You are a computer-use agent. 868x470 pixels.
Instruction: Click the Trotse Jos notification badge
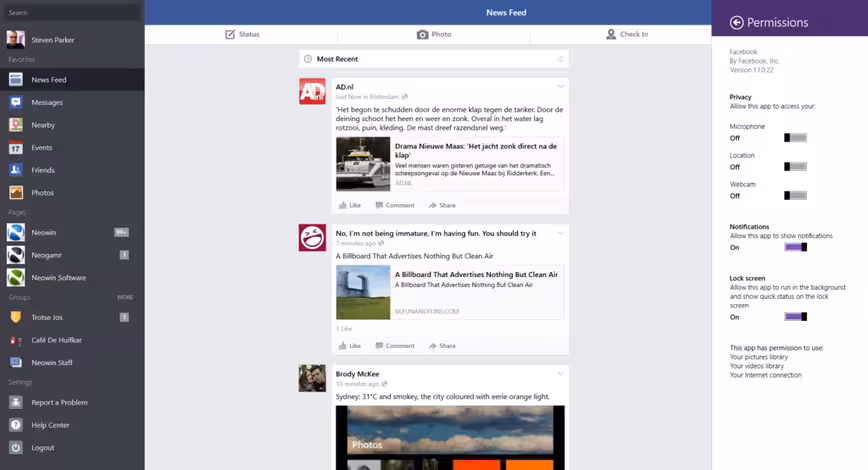coord(124,317)
